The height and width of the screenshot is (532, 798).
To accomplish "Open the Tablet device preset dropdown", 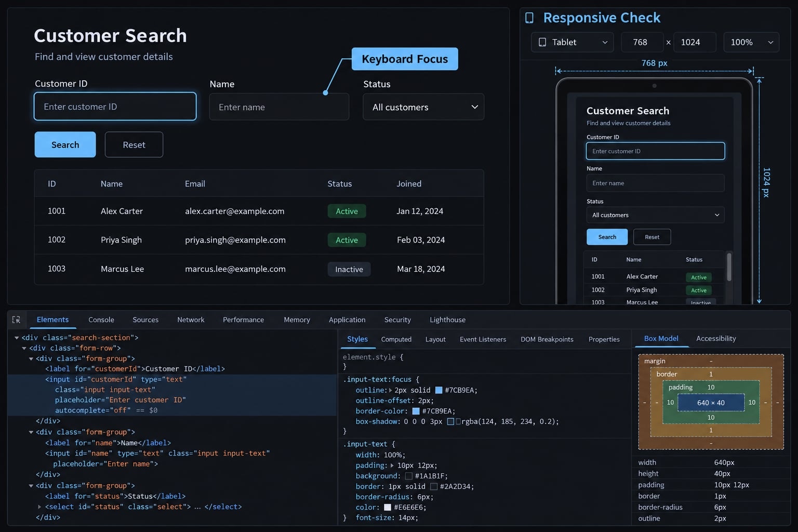I will (x=573, y=42).
